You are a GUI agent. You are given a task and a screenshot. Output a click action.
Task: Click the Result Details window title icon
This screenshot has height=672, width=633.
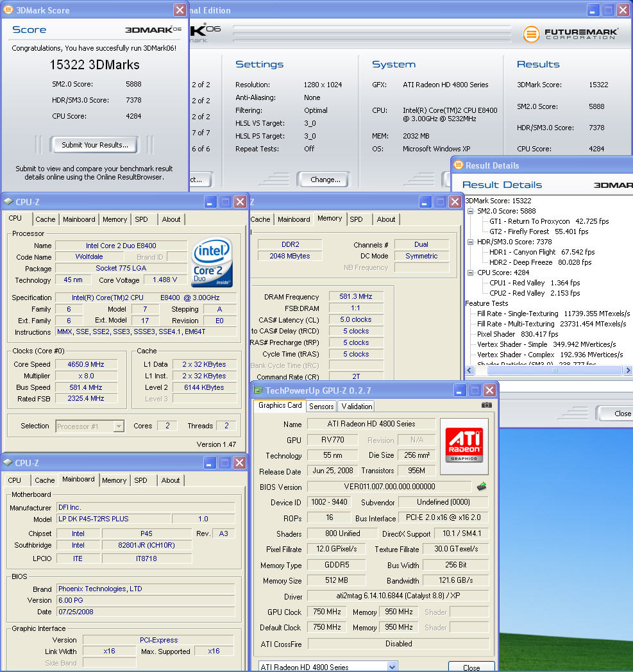[x=458, y=165]
